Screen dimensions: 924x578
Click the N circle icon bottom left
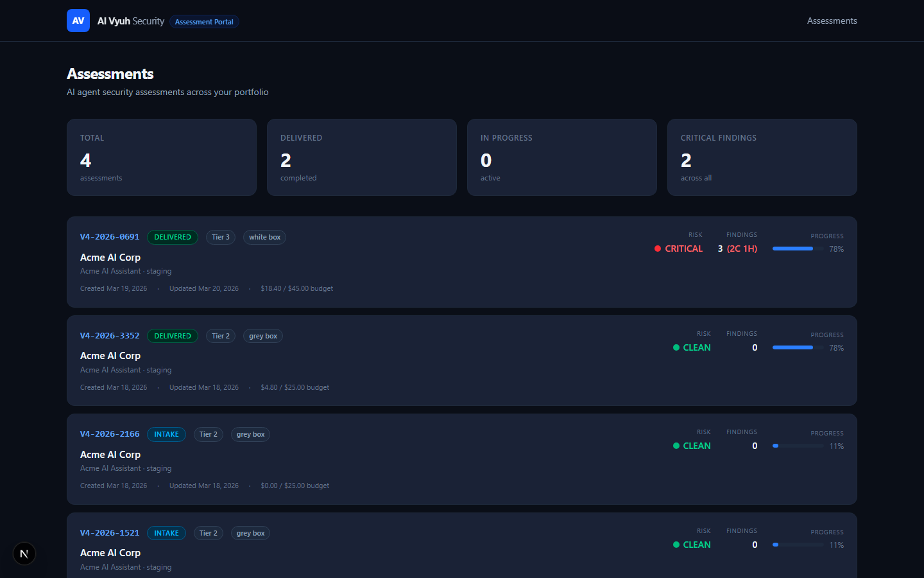click(x=24, y=554)
